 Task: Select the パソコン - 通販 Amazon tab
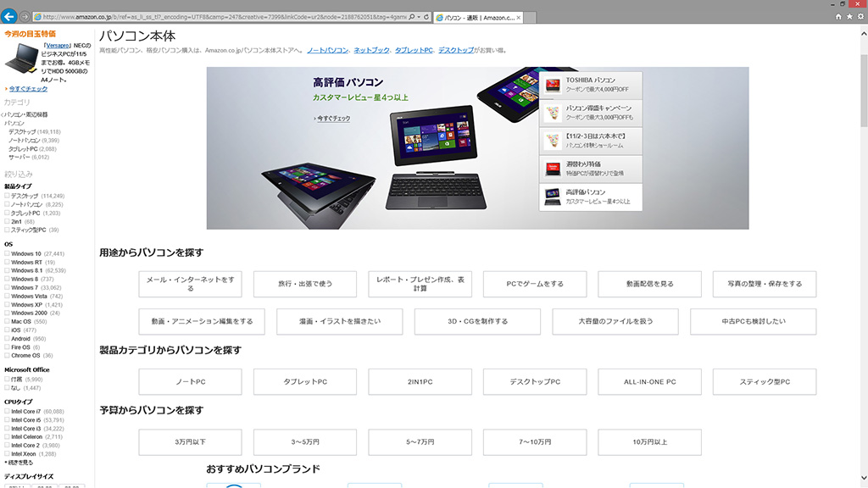[x=478, y=18]
